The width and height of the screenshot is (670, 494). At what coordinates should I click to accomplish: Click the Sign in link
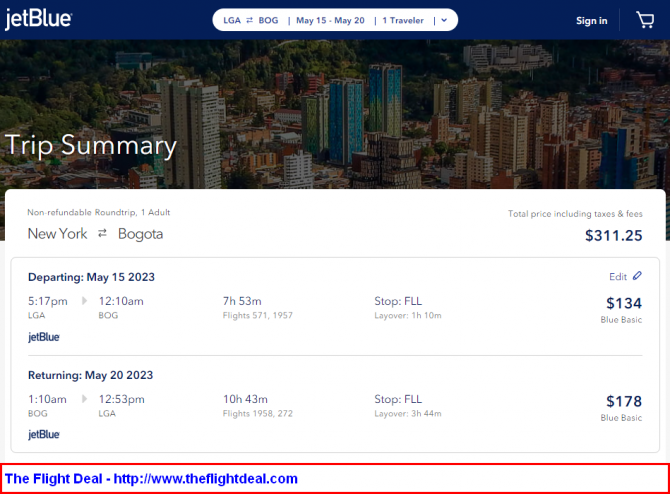coord(591,21)
